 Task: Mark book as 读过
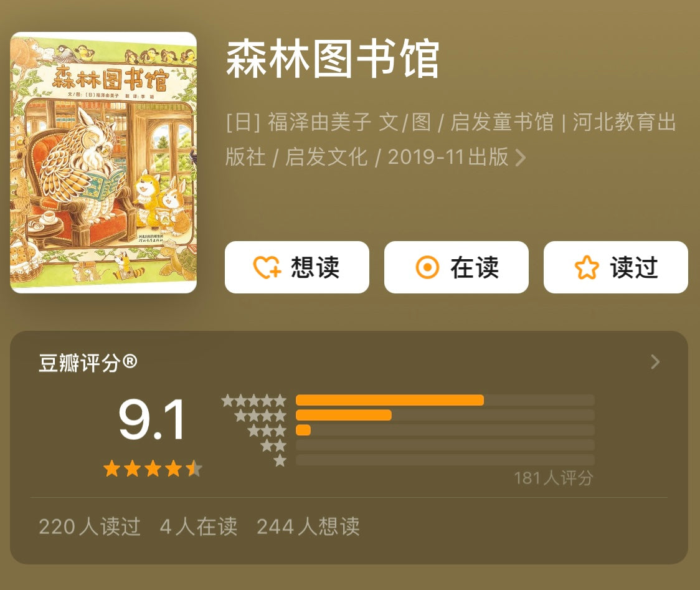click(x=616, y=267)
